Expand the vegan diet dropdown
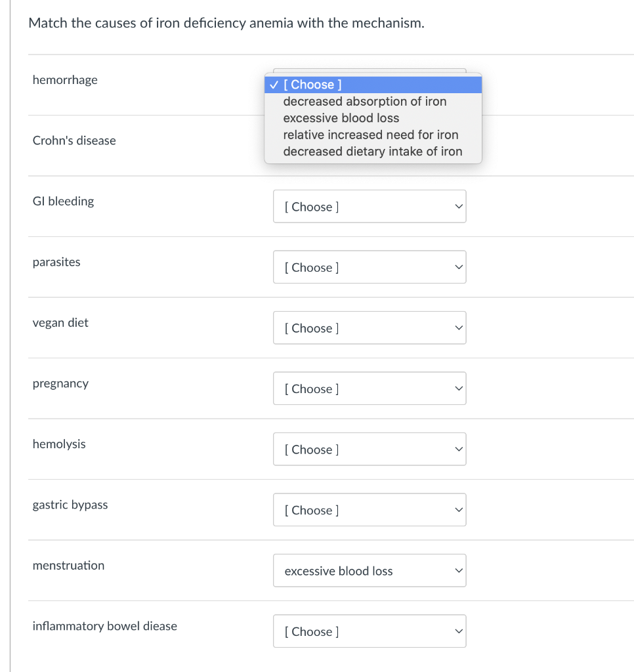This screenshot has width=634, height=672. [370, 328]
